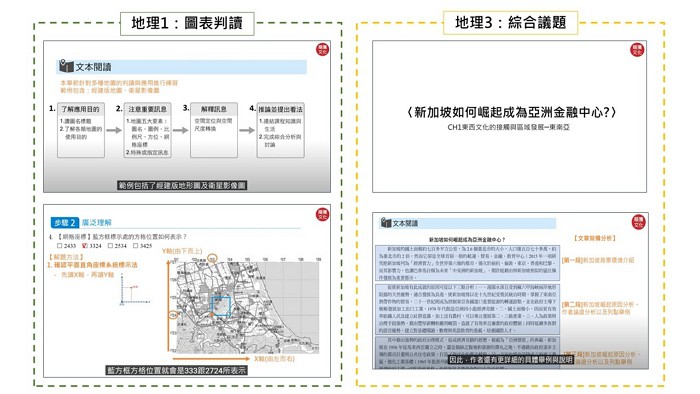This screenshot has width=700, height=394.
Task: Click the red logo on Singapore title slide
Action: coord(637,50)
